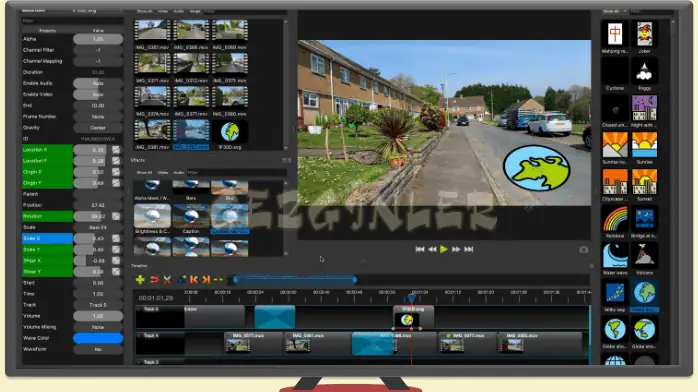
Task: Click the Rewind button under the preview
Action: (x=432, y=249)
